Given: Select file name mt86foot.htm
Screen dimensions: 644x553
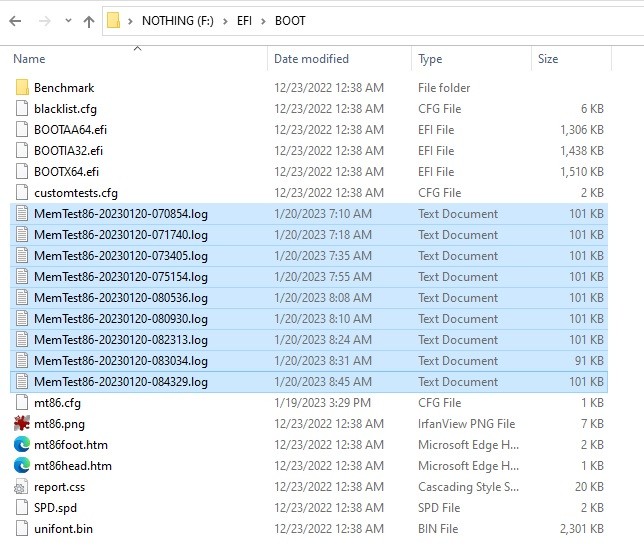Looking at the screenshot, I should click(x=71, y=445).
